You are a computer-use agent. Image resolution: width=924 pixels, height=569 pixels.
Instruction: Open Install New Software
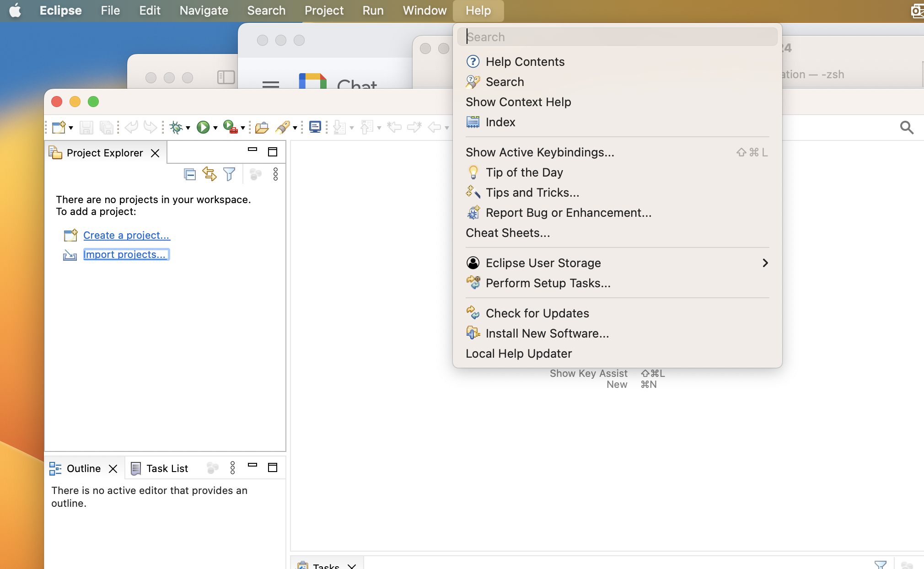pos(617,333)
